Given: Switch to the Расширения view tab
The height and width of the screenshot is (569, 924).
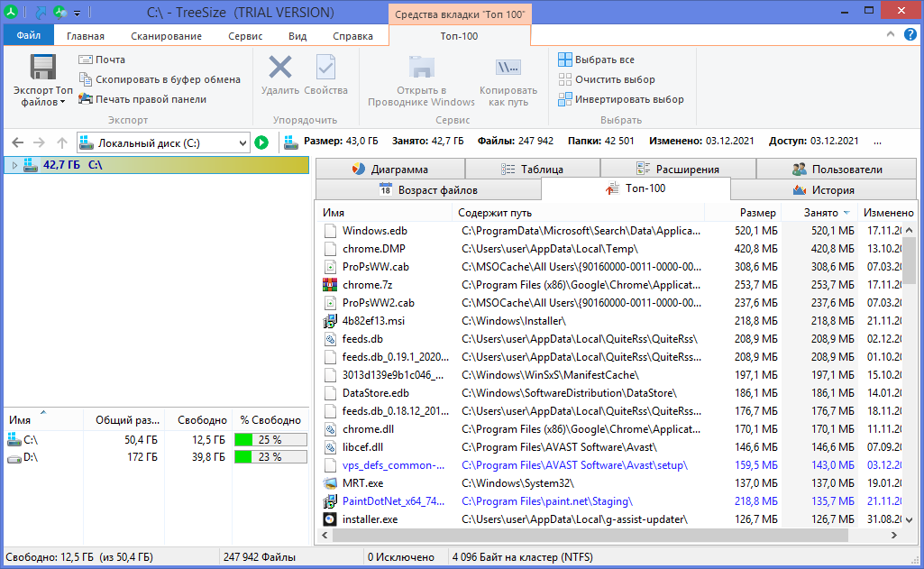Looking at the screenshot, I should [x=678, y=170].
